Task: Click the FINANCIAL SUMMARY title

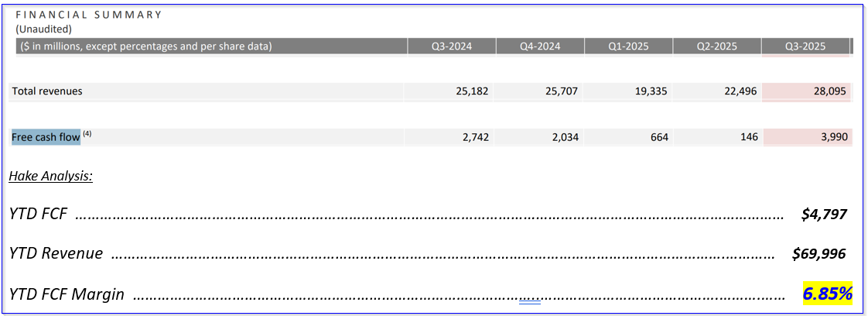Action: 89,15
